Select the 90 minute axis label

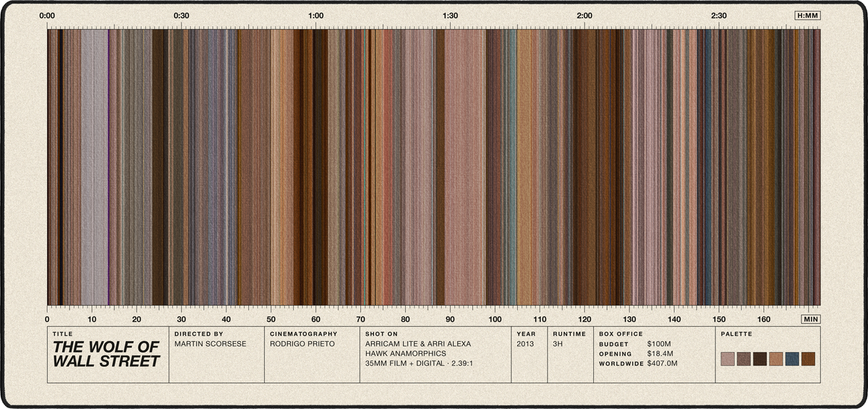[450, 319]
